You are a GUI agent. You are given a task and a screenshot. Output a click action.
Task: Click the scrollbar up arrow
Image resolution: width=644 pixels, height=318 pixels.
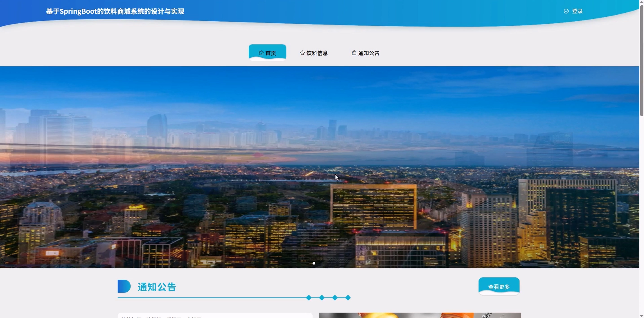point(642,2)
